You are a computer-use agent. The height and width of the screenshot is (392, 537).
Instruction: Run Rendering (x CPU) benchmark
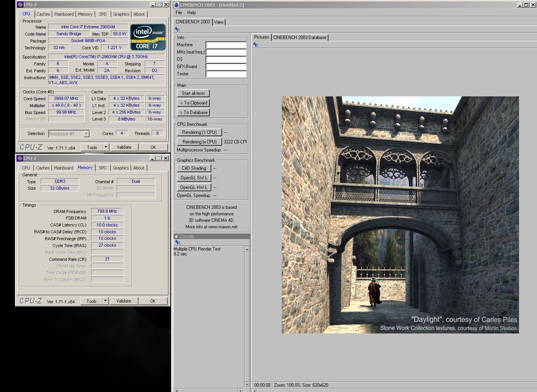point(199,142)
